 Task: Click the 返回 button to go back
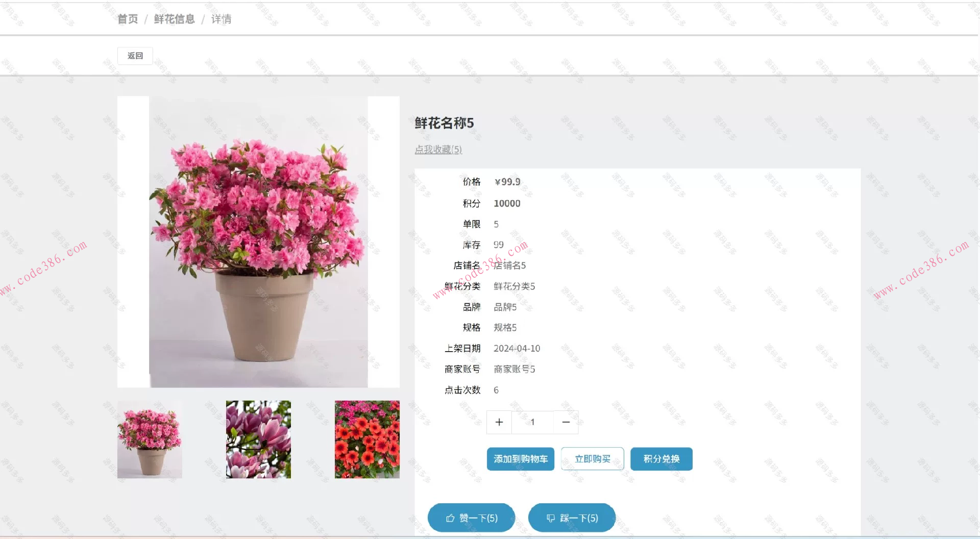click(x=135, y=56)
